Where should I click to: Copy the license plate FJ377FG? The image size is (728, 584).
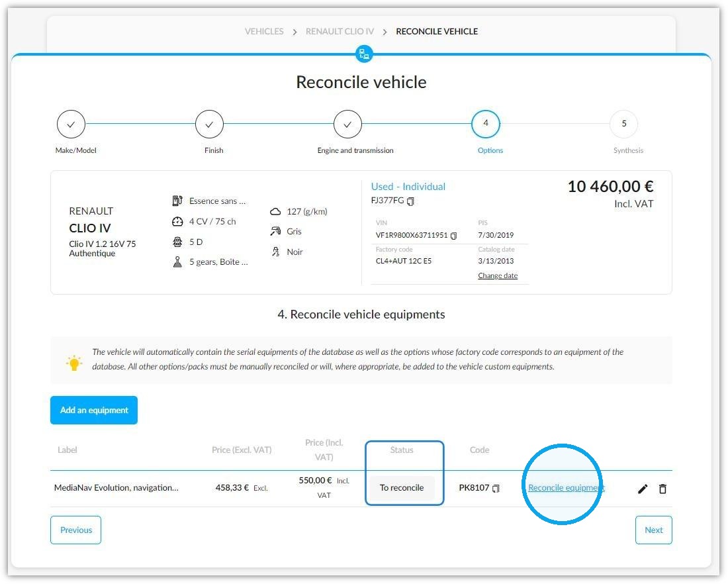click(410, 201)
